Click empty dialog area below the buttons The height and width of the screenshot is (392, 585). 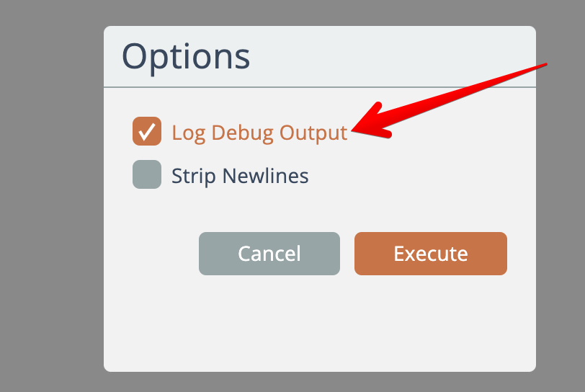click(317, 324)
